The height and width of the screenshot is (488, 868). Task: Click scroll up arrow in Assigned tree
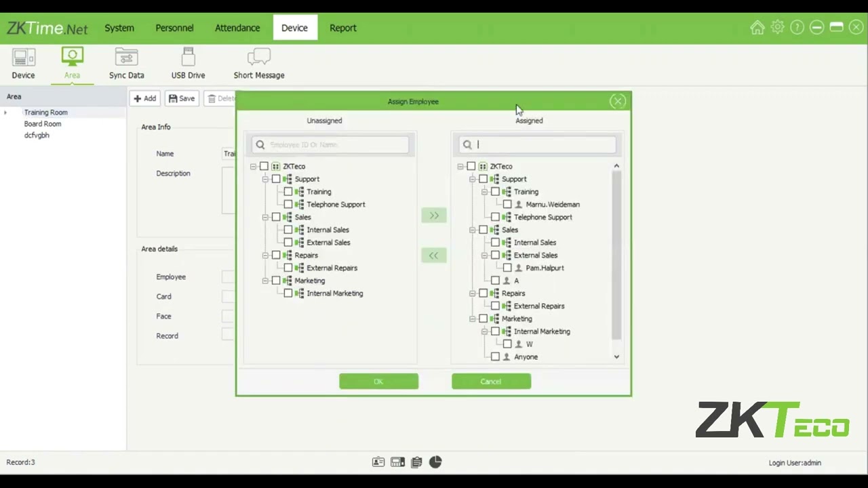pos(616,166)
